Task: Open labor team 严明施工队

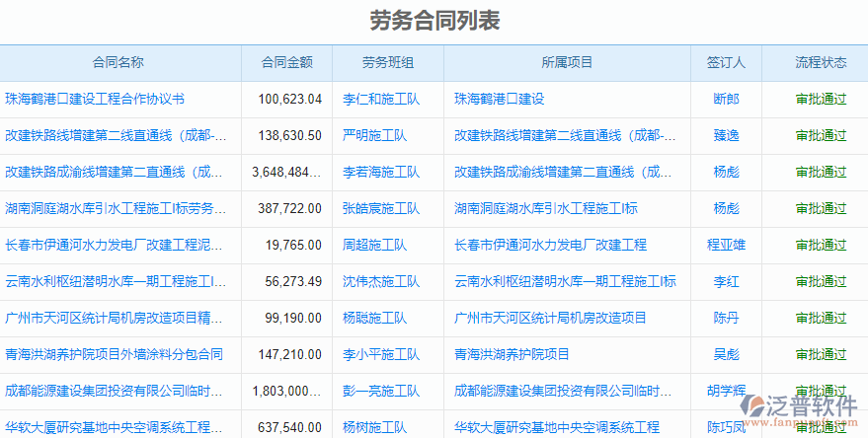Action: pos(375,135)
